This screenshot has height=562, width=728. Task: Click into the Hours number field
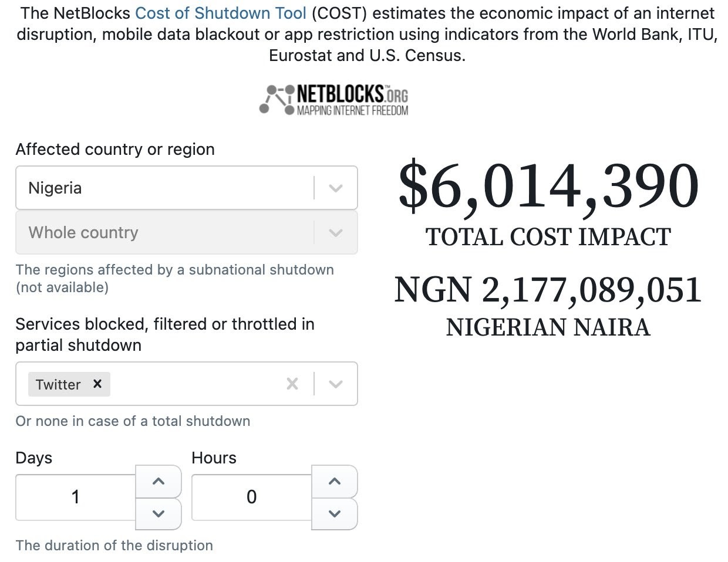[x=251, y=497]
